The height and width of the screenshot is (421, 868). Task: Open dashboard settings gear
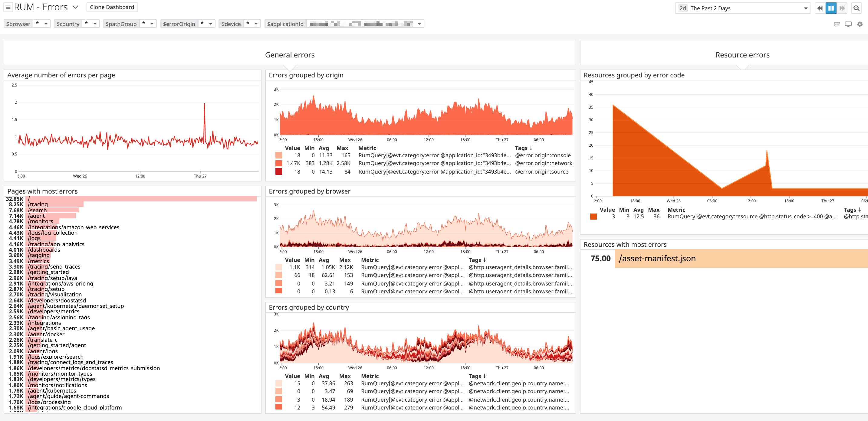pos(860,24)
